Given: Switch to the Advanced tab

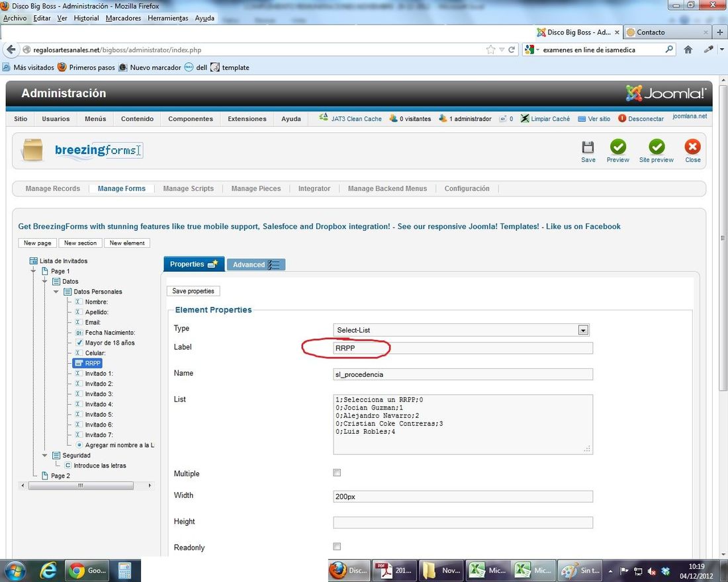Looking at the screenshot, I should [x=256, y=265].
